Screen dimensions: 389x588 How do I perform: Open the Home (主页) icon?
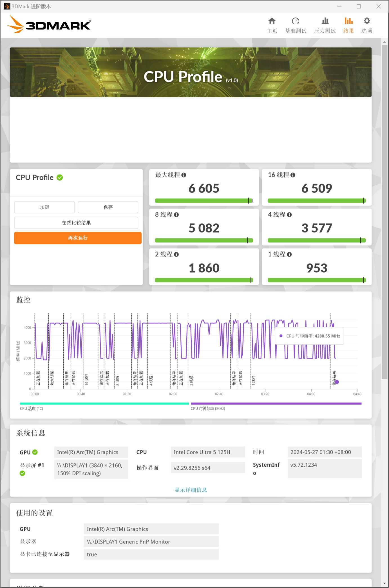(x=272, y=21)
